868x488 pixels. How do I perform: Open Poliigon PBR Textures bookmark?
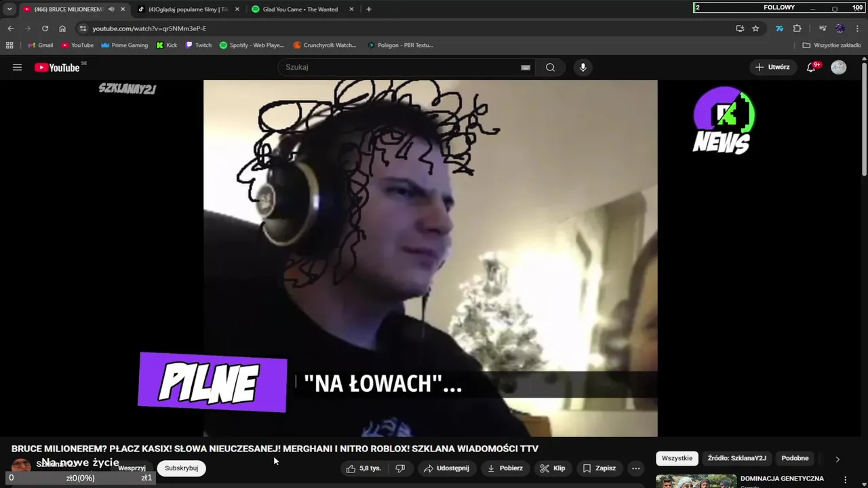coord(400,45)
